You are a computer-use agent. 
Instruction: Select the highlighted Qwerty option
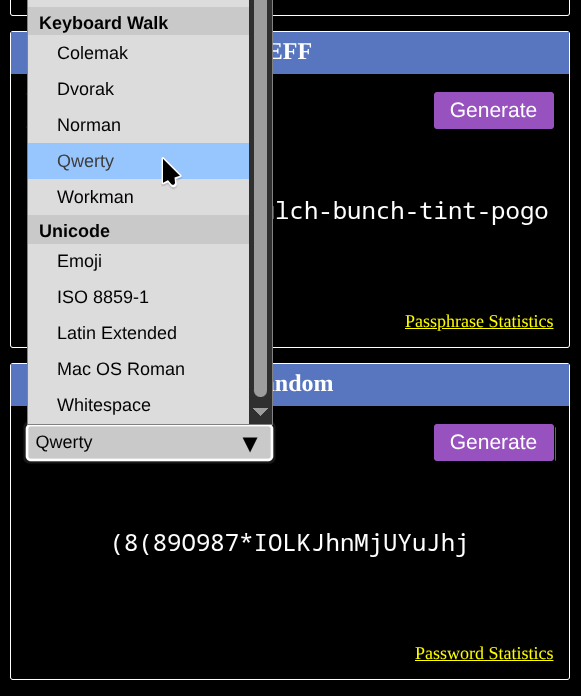(138, 161)
